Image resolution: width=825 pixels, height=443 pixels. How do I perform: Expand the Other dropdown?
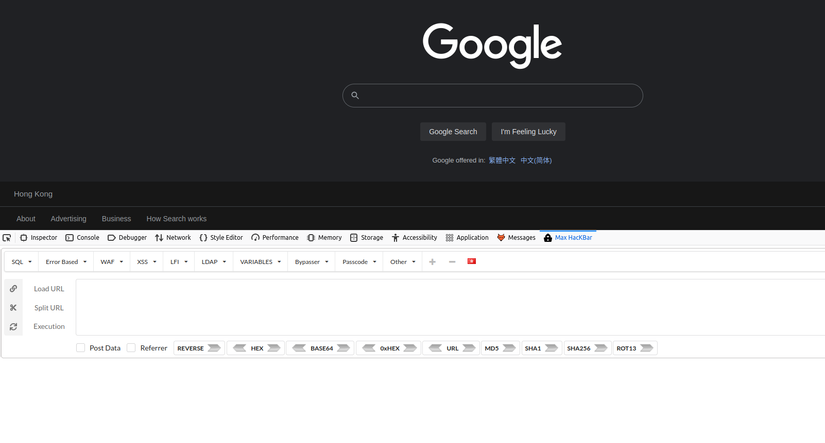[403, 261]
